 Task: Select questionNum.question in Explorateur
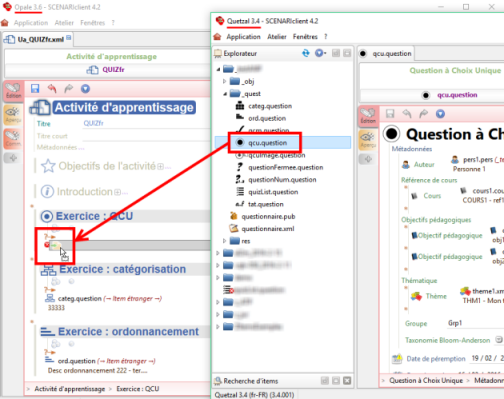[282, 180]
